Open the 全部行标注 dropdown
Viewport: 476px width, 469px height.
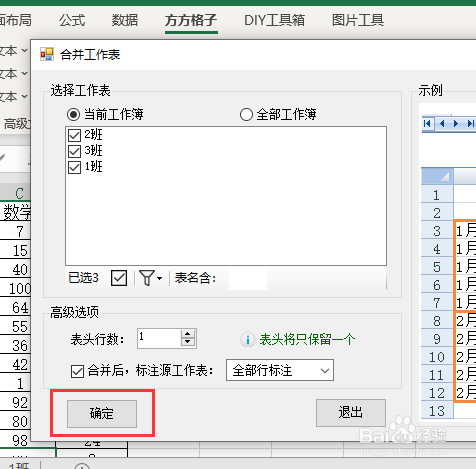pyautogui.click(x=280, y=370)
